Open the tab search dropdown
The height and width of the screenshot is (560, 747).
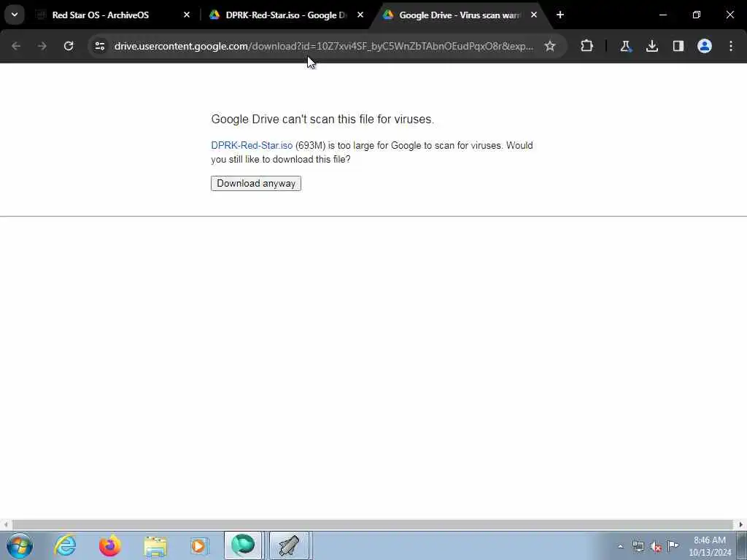[15, 15]
